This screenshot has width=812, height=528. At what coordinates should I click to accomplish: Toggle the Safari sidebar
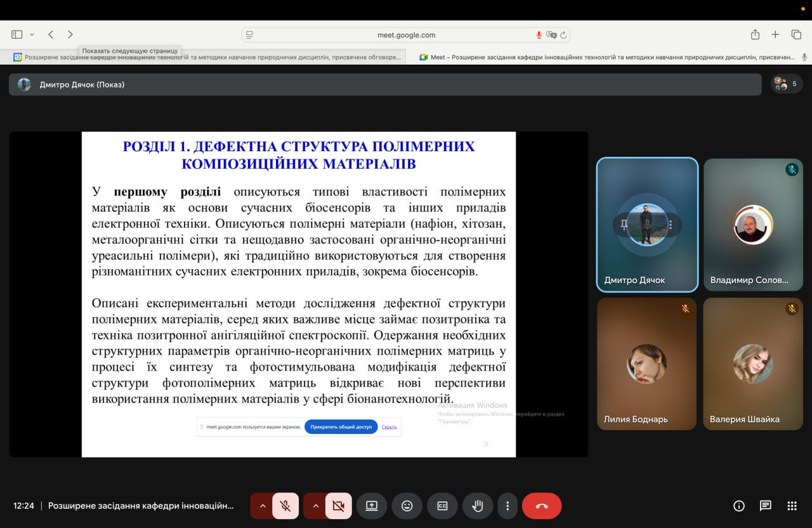click(17, 34)
